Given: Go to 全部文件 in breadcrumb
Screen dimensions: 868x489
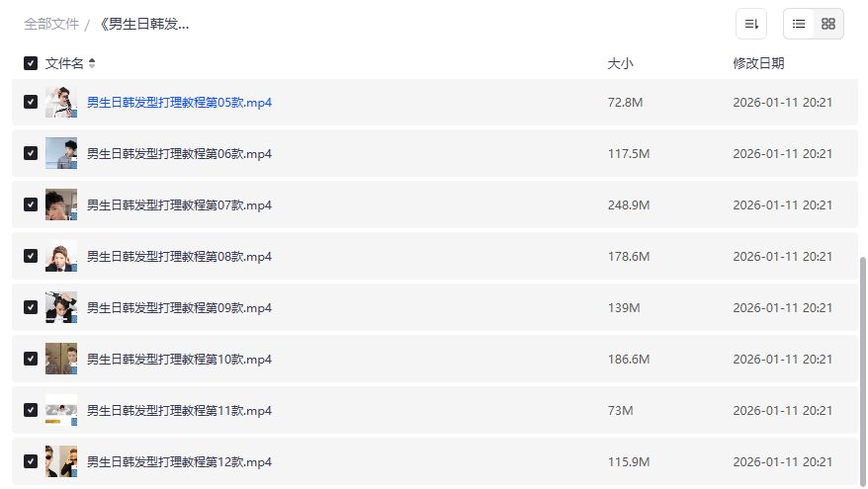Looking at the screenshot, I should 51,24.
